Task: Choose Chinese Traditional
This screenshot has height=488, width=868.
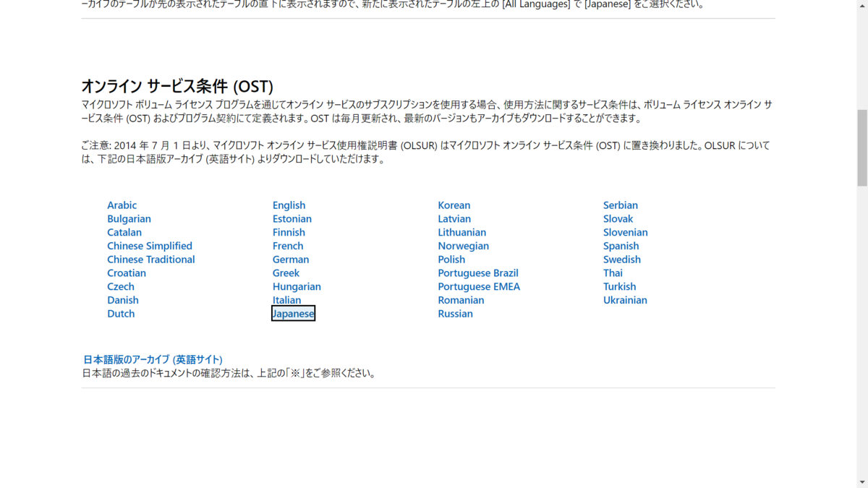Action: pyautogui.click(x=151, y=260)
